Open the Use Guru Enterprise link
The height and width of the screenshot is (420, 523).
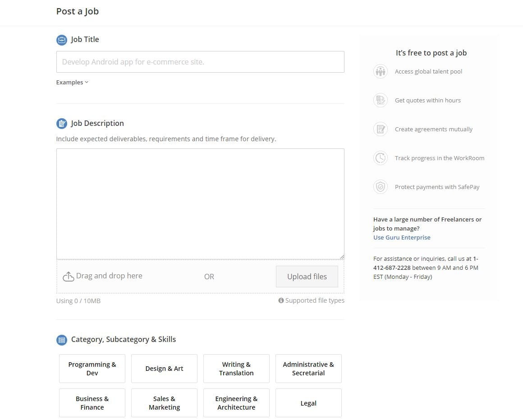[x=402, y=237]
